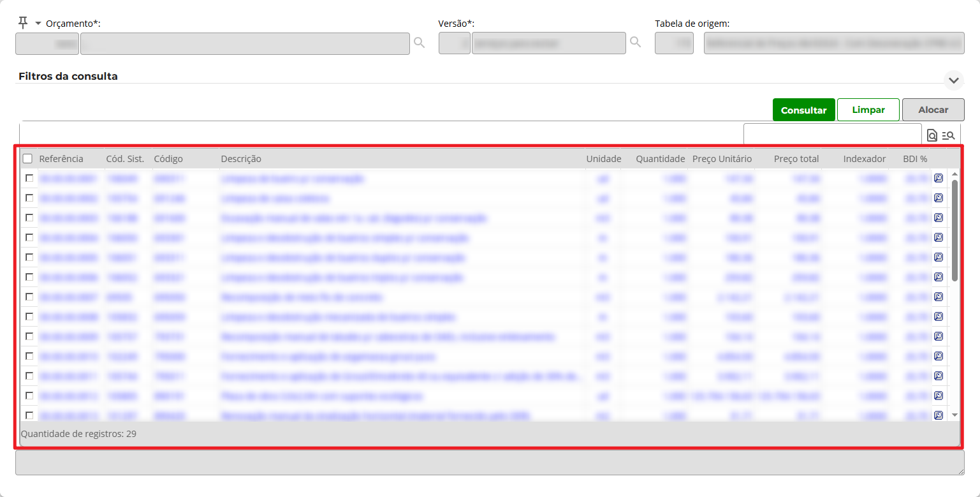Click the magnifier next to Orçamento field
The height and width of the screenshot is (497, 980).
pyautogui.click(x=419, y=43)
